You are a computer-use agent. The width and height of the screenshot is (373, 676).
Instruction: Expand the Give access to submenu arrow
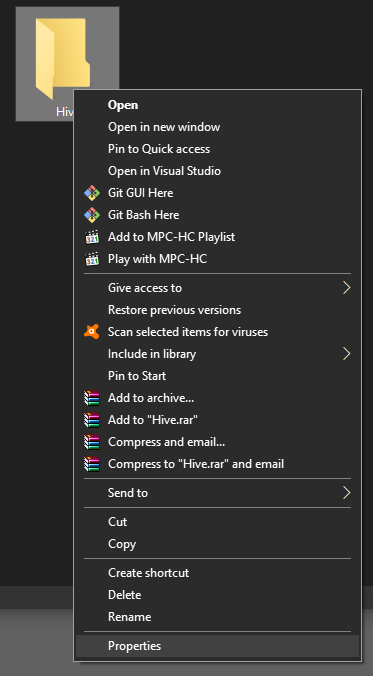coord(346,288)
